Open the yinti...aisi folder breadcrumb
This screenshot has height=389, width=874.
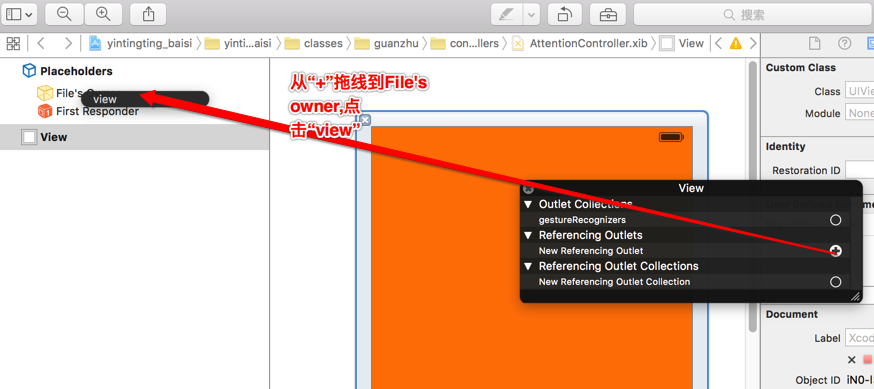(x=238, y=43)
